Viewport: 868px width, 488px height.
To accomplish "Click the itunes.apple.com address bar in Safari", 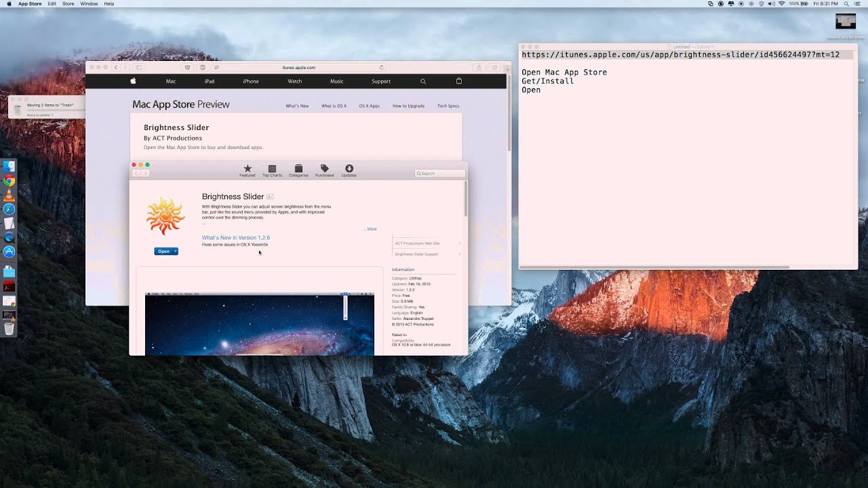I will pos(298,67).
